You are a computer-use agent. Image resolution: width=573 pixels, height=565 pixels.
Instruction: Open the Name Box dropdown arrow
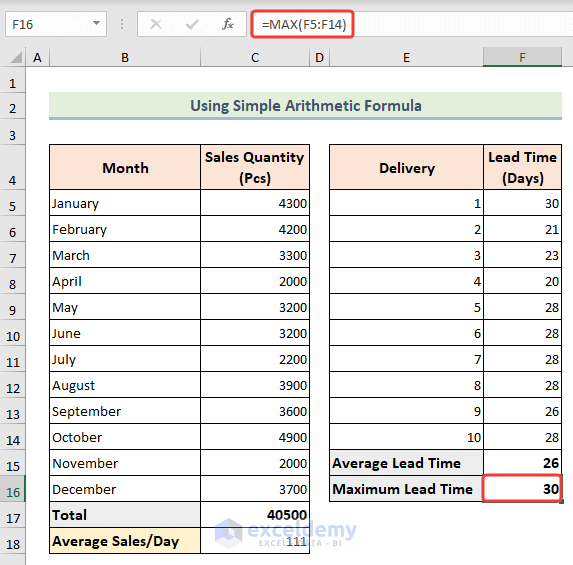click(x=96, y=23)
